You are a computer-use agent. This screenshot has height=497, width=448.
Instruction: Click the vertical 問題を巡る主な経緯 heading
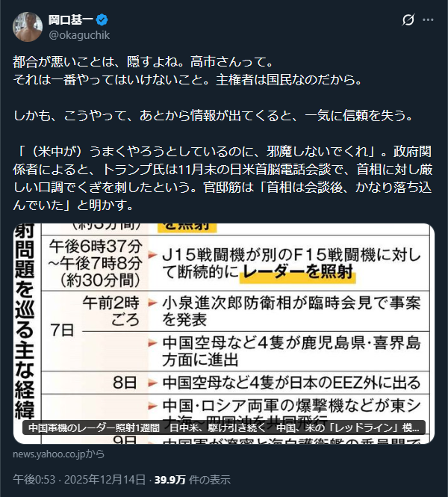click(x=25, y=321)
